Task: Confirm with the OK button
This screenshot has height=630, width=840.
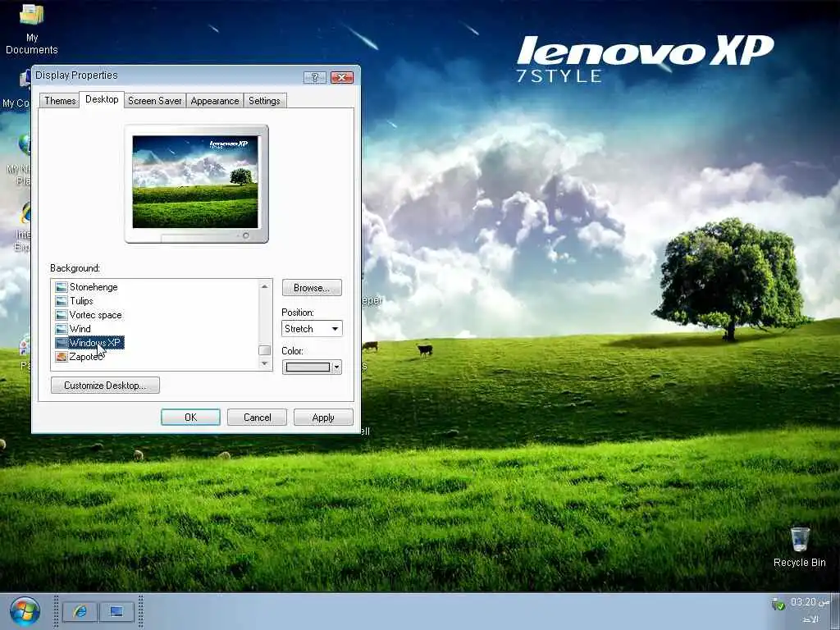Action: 190,418
